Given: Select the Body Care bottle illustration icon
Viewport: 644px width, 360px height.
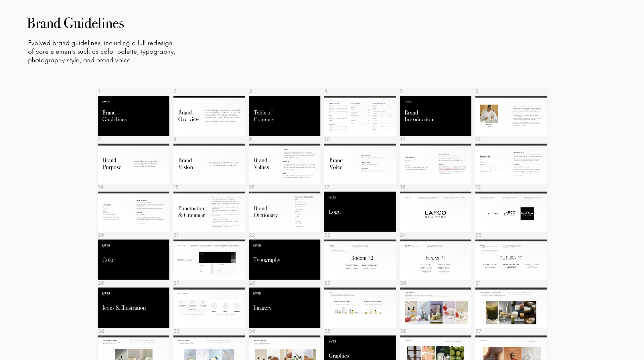Looking at the screenshot, I should click(237, 306).
